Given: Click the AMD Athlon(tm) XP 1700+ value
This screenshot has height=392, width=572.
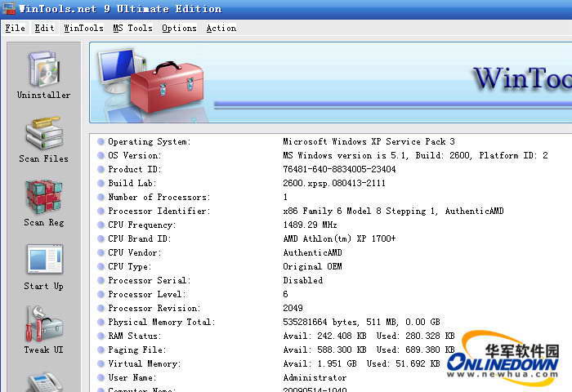Looking at the screenshot, I should click(339, 238).
